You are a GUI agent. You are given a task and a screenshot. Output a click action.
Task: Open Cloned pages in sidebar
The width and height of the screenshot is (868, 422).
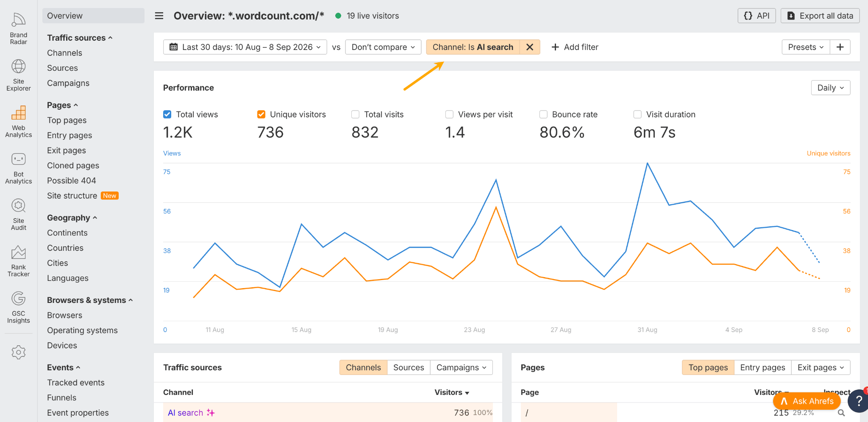point(73,165)
